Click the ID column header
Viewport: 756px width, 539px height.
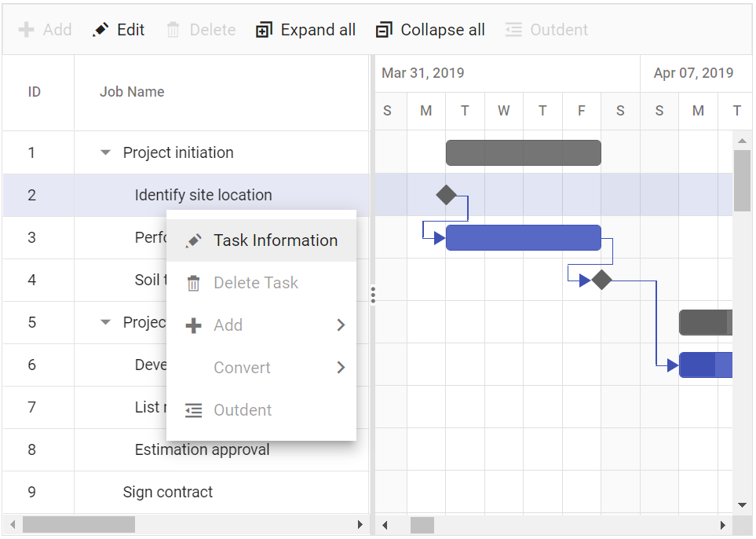pos(35,92)
